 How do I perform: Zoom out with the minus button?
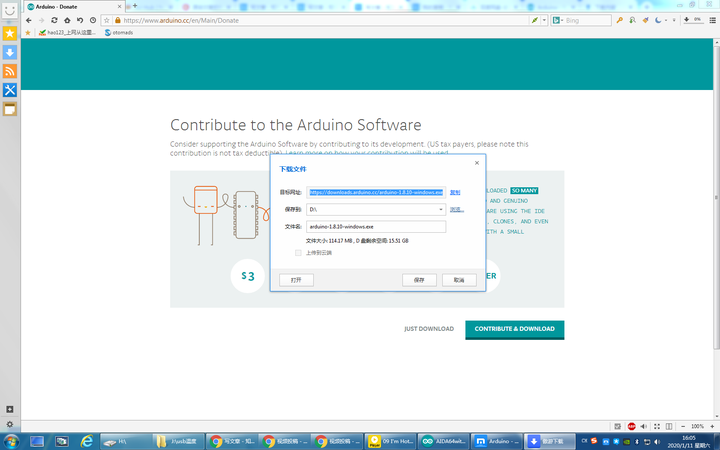click(683, 427)
